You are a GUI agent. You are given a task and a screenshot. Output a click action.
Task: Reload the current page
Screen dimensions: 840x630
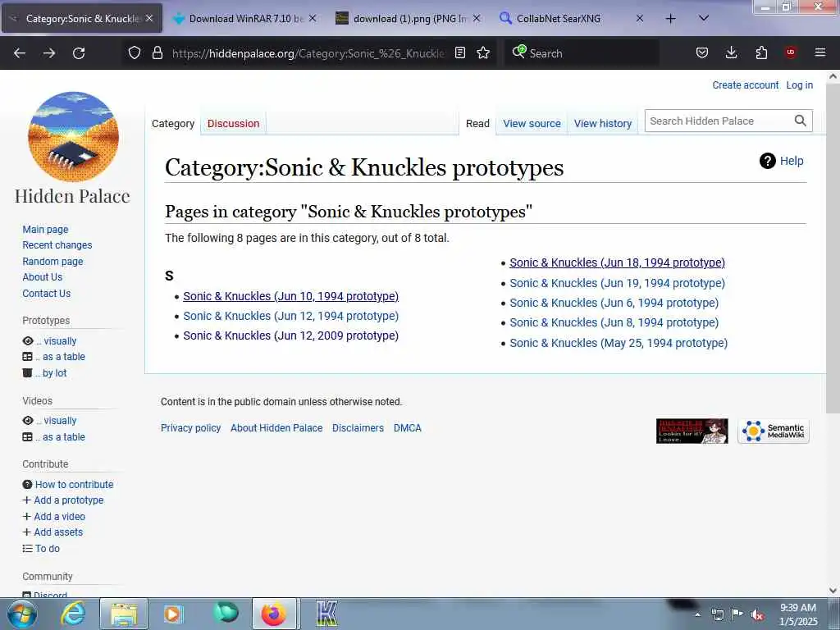point(79,53)
